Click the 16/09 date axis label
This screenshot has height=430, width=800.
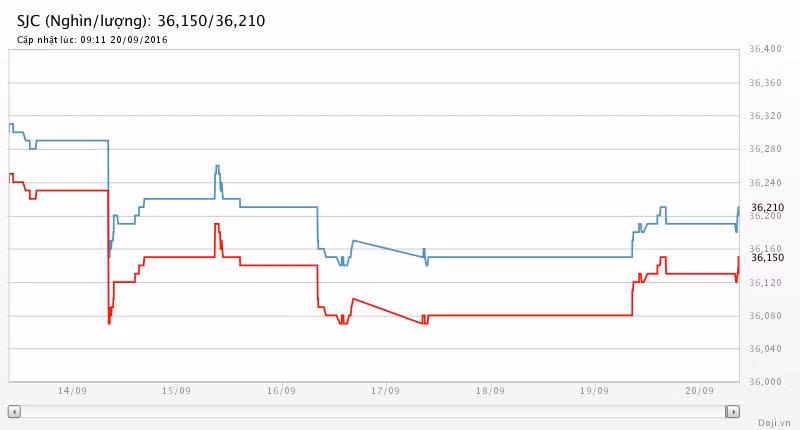281,391
